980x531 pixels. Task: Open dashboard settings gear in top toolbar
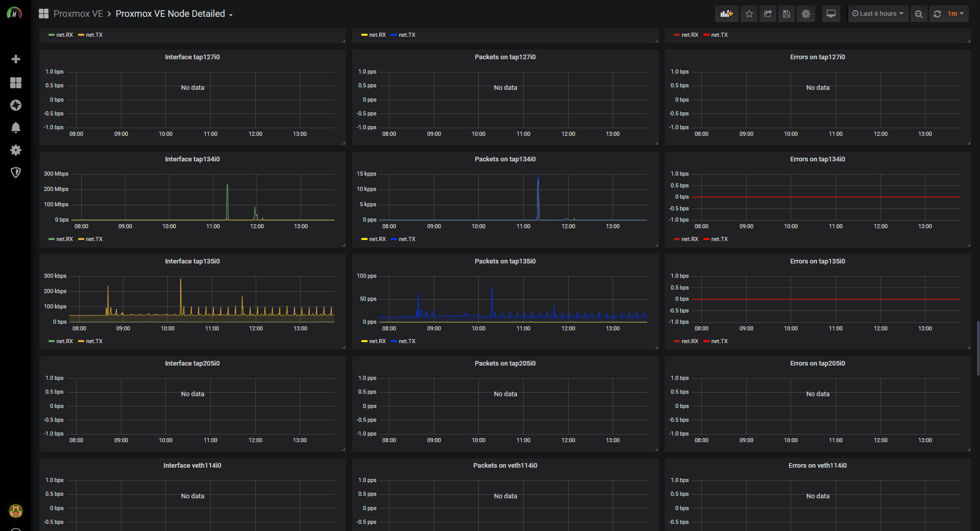click(806, 14)
